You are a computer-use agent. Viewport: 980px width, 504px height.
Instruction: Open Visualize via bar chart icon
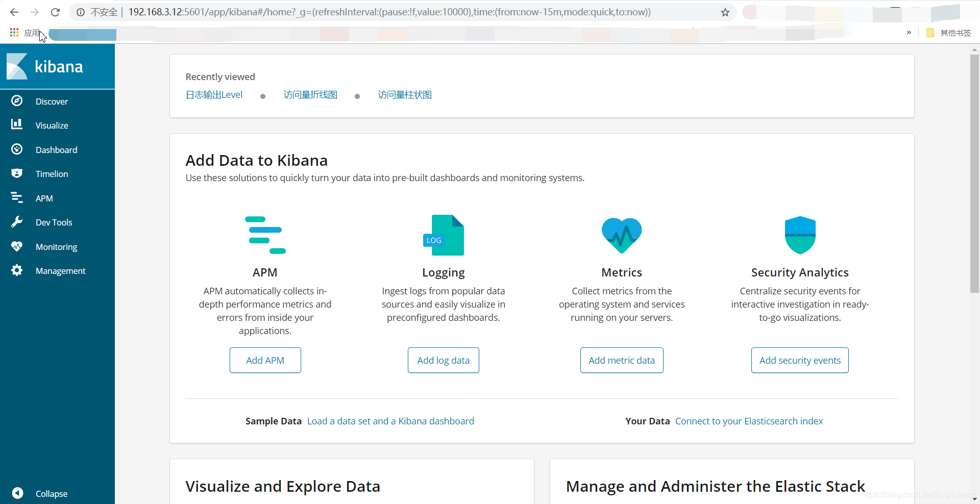point(17,124)
